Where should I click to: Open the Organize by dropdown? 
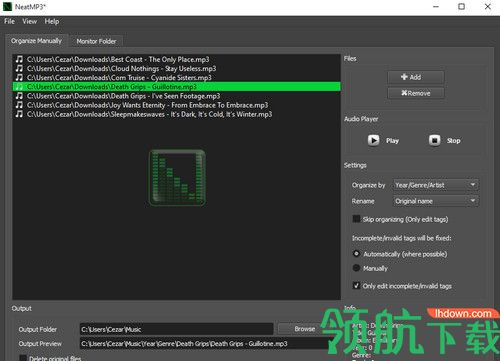[436, 185]
